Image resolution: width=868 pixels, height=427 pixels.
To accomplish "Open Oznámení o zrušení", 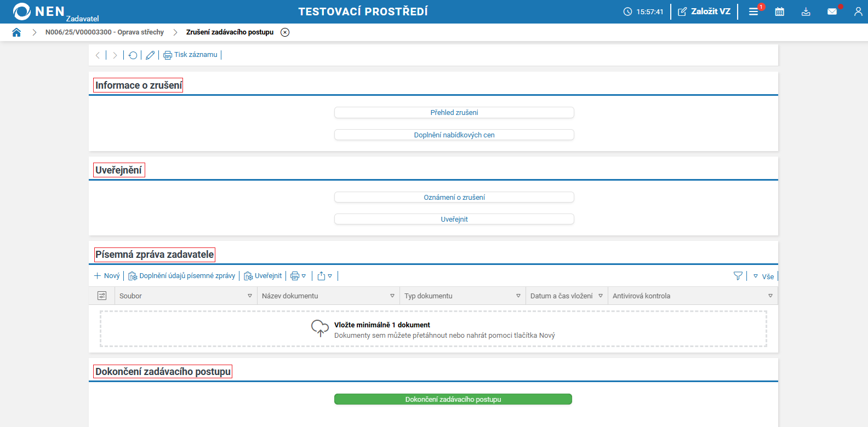I will (454, 197).
